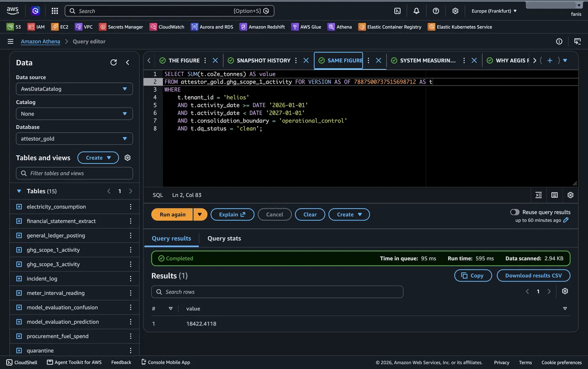Open the region selector Europe (Frankfurt)
The height and width of the screenshot is (369, 588).
click(494, 11)
